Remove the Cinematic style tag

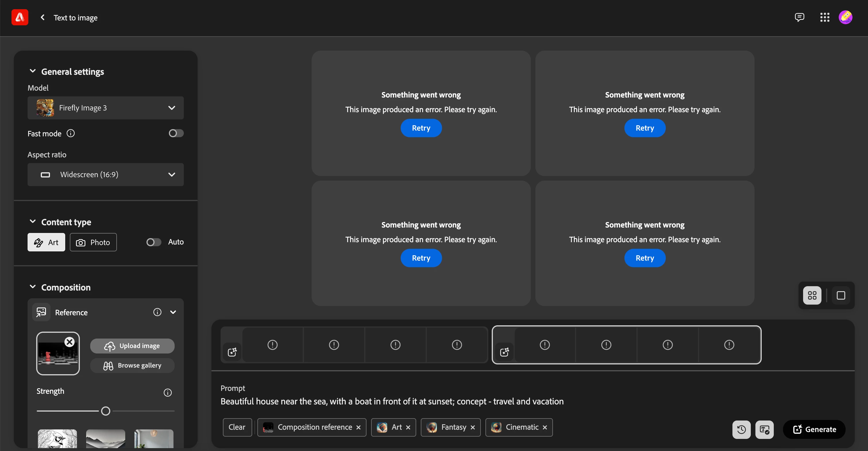tap(545, 427)
